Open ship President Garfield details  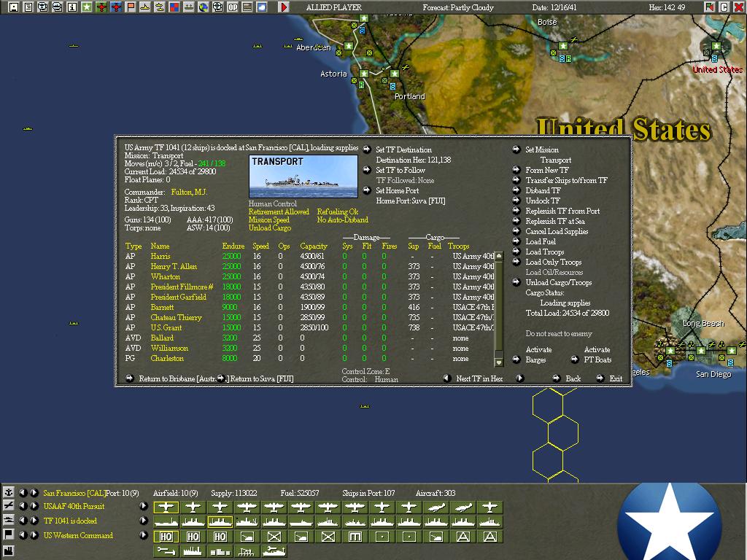(x=178, y=297)
